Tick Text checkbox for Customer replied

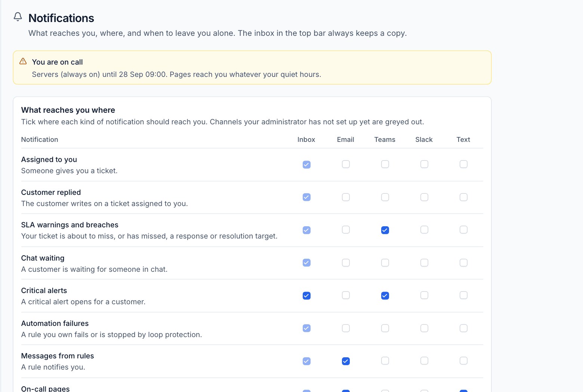click(x=463, y=197)
